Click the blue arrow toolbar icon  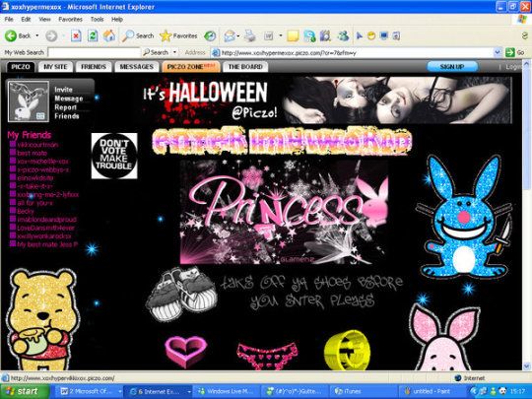click(x=360, y=35)
